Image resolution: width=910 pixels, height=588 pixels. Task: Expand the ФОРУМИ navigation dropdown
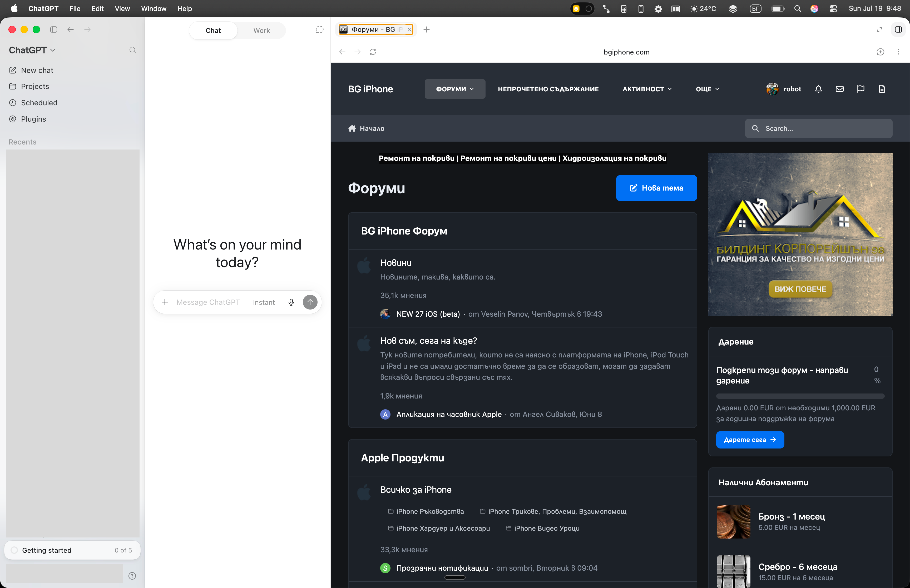click(455, 89)
